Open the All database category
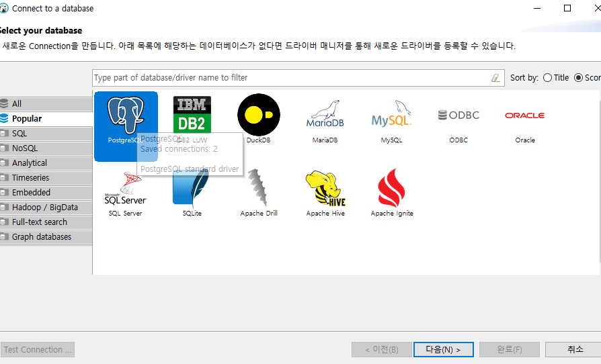 point(46,103)
